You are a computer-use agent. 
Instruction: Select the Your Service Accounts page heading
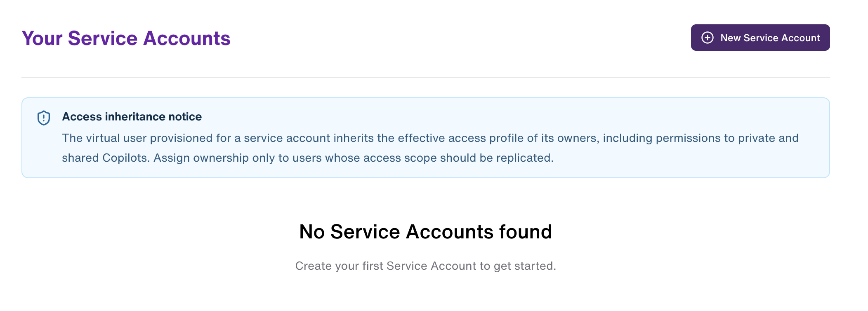[x=126, y=38]
